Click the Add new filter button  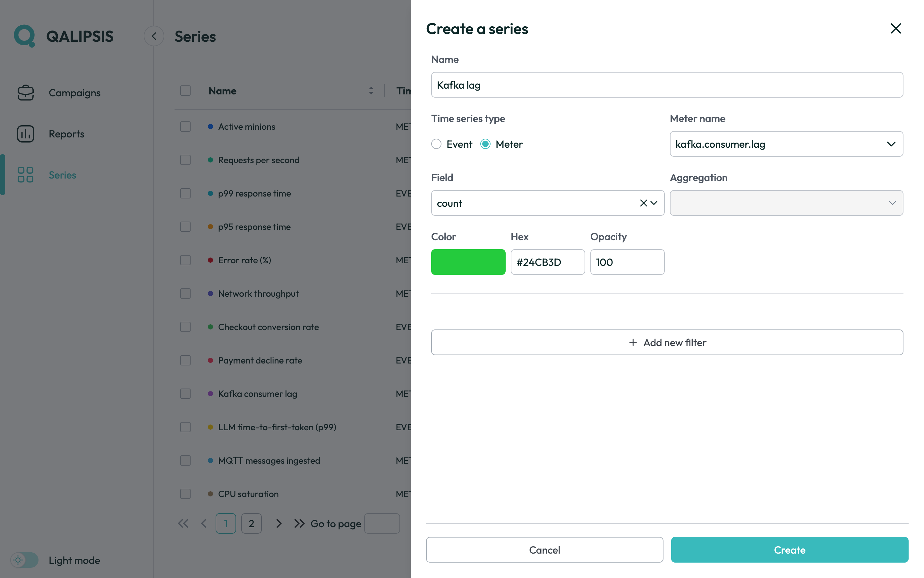coord(667,342)
